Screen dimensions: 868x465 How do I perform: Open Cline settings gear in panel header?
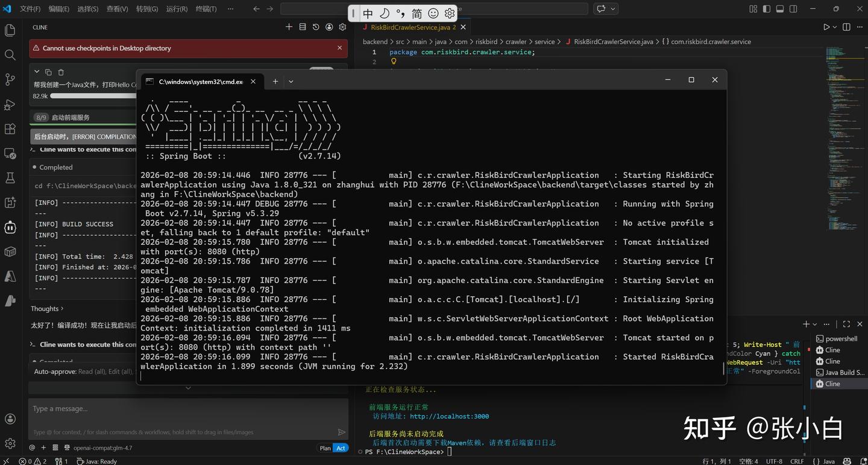pyautogui.click(x=342, y=27)
